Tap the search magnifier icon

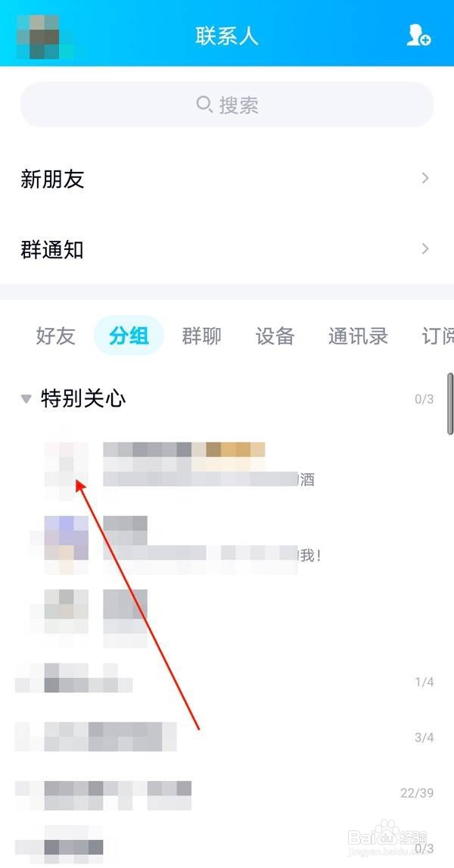(x=204, y=104)
